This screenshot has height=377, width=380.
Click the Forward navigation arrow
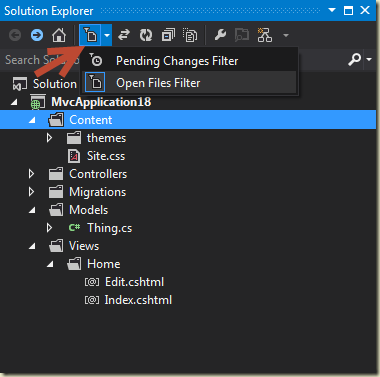point(37,35)
